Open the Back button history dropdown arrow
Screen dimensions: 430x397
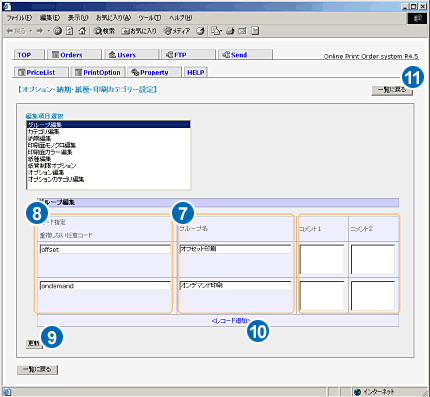(x=30, y=31)
